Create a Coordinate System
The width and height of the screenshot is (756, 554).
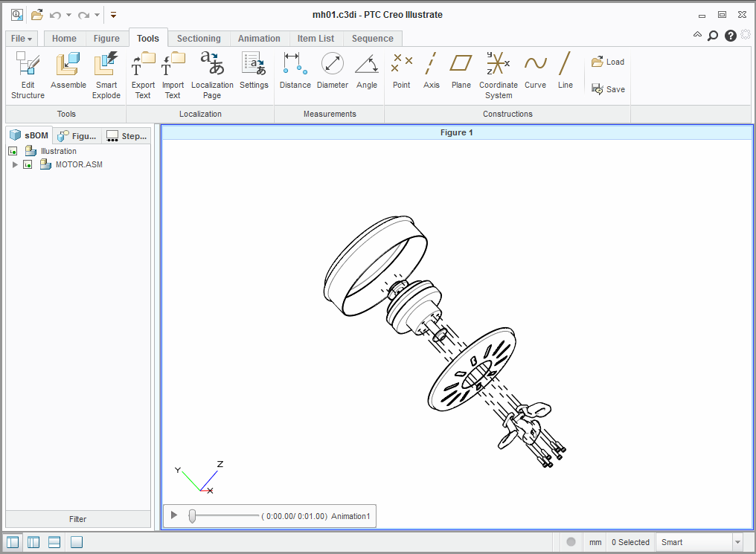(498, 76)
